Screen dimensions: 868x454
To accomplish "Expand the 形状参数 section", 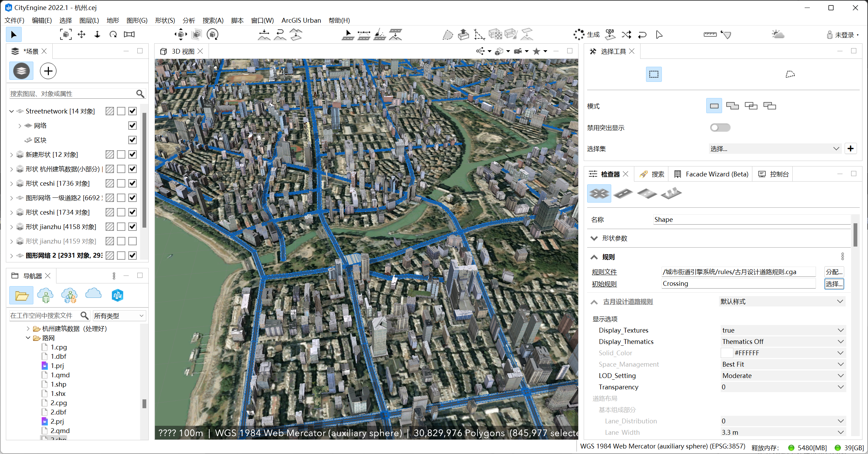I will [594, 238].
